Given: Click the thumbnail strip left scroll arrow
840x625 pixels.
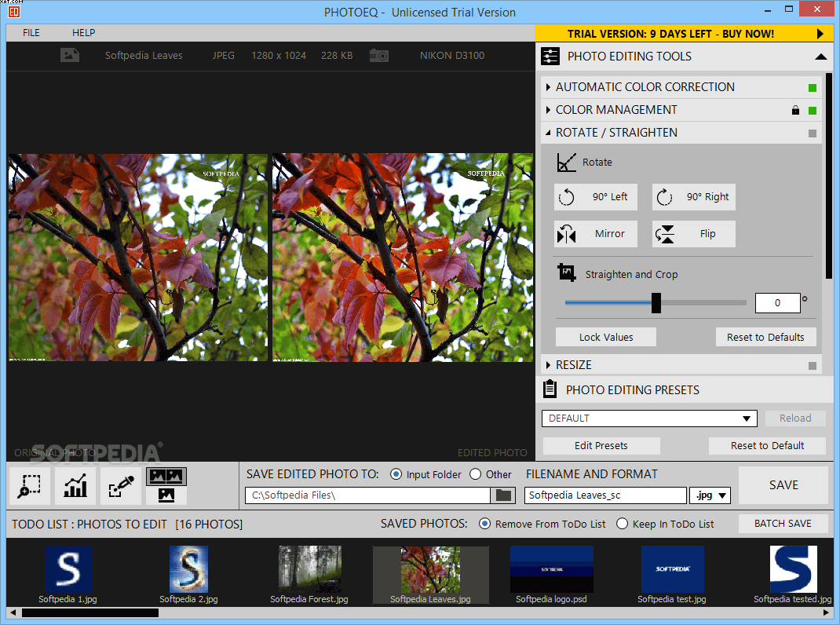Looking at the screenshot, I should (13, 612).
